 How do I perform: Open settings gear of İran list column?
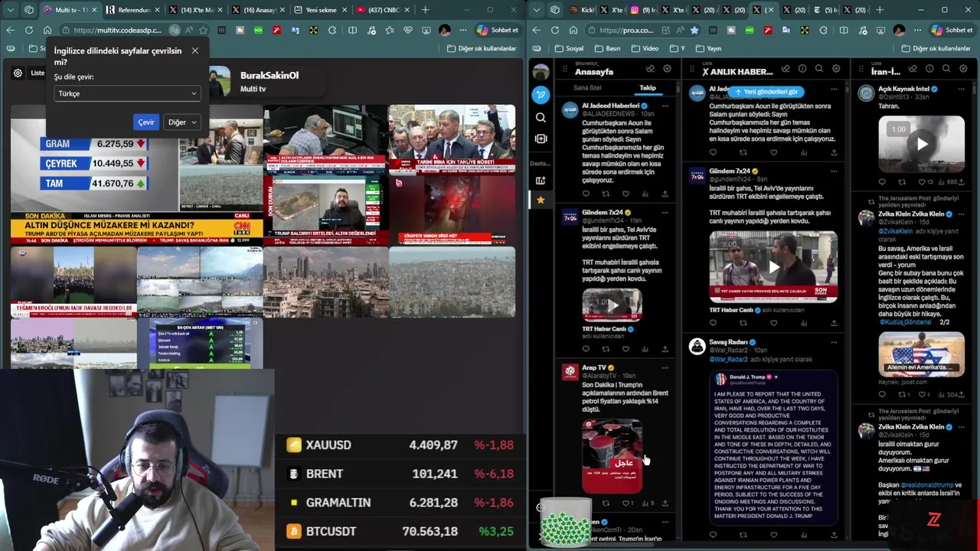click(x=963, y=69)
